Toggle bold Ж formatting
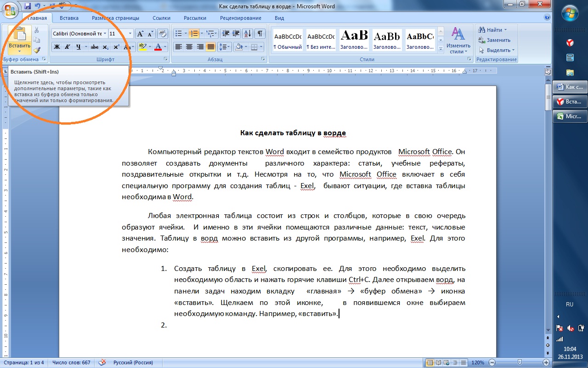The width and height of the screenshot is (588, 368). [57, 47]
